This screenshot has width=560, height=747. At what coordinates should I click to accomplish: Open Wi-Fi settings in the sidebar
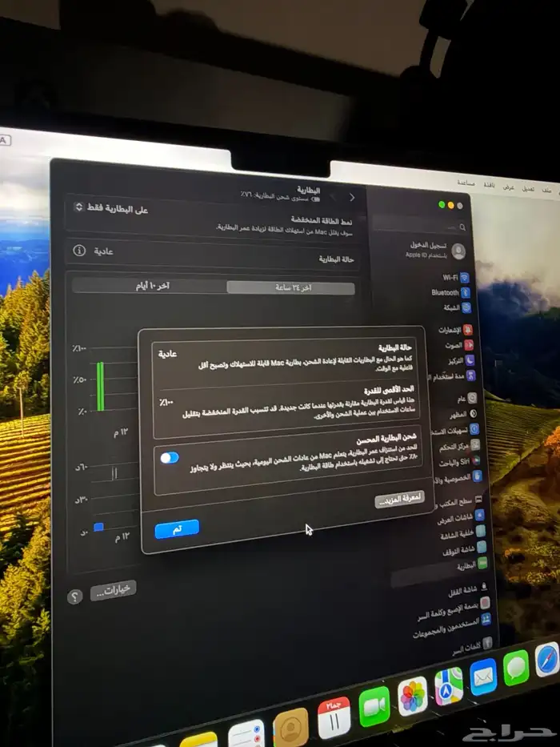(x=454, y=278)
